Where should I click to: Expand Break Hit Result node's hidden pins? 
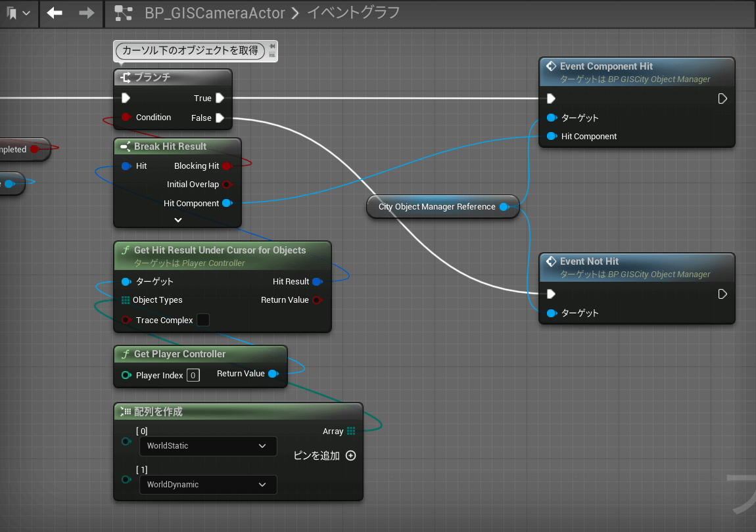tap(177, 220)
